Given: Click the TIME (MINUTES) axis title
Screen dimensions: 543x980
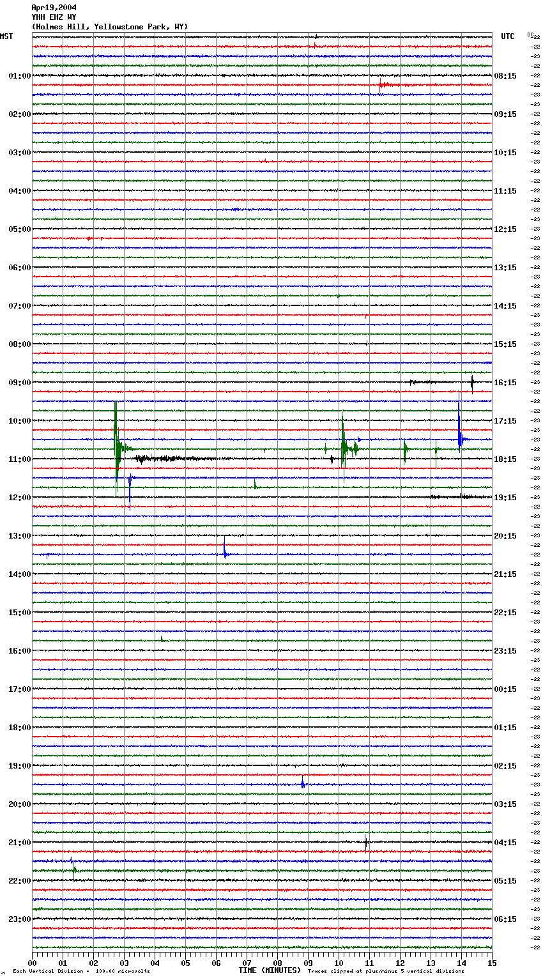Looking at the screenshot, I should [270, 970].
